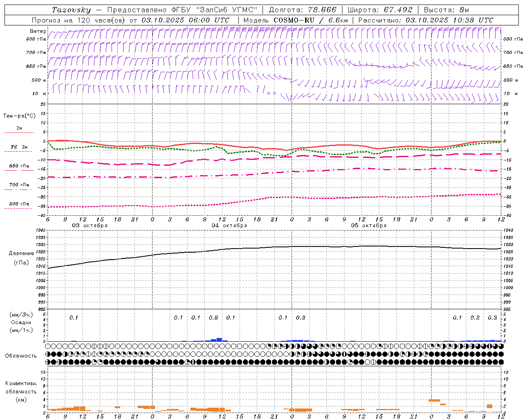
Task: Click the (гПа) unit label under Давление
Action: pyautogui.click(x=21, y=263)
